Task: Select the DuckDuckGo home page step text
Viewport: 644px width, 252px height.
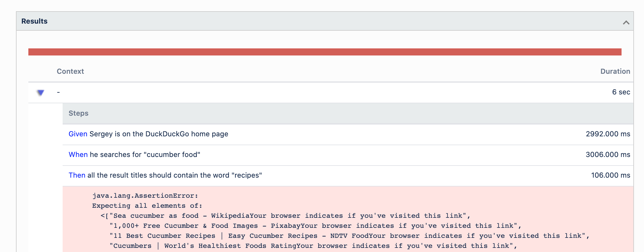Action: pos(159,134)
